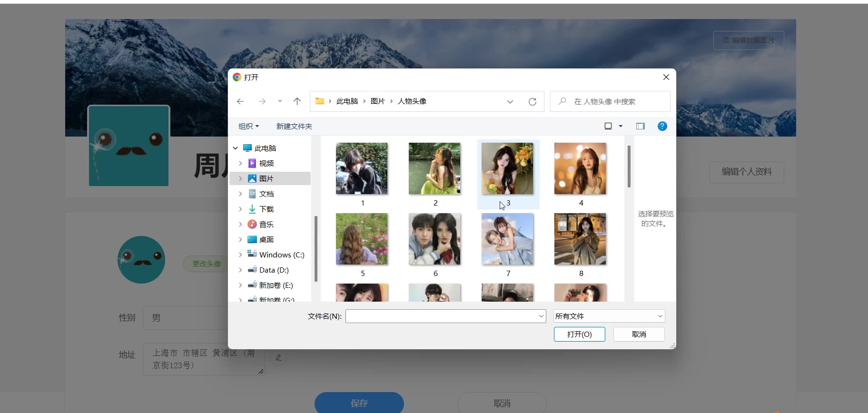Click 取消 in the file dialog
Viewport: 868px width, 413px height.
click(639, 334)
